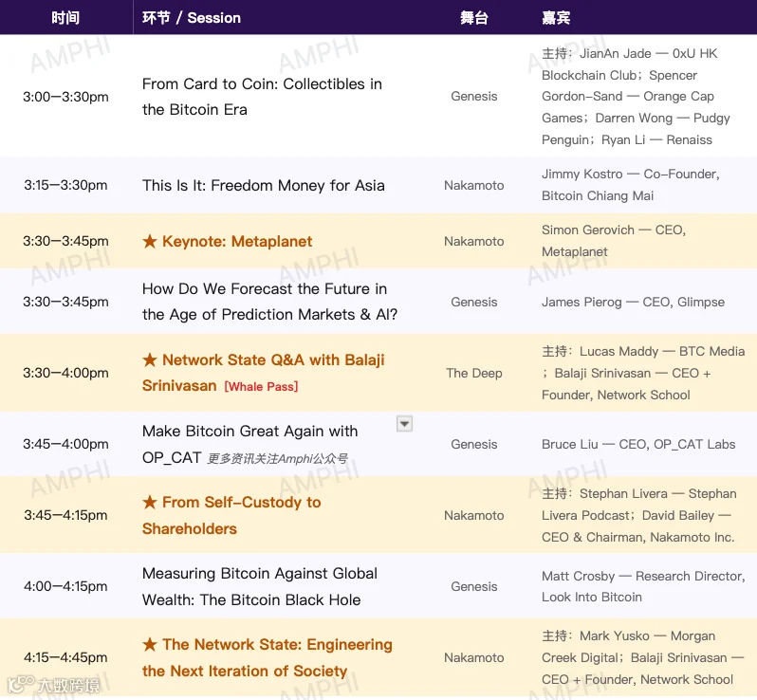Click Nakamoto stage in Self-Custody row
757x700 pixels.
473,515
